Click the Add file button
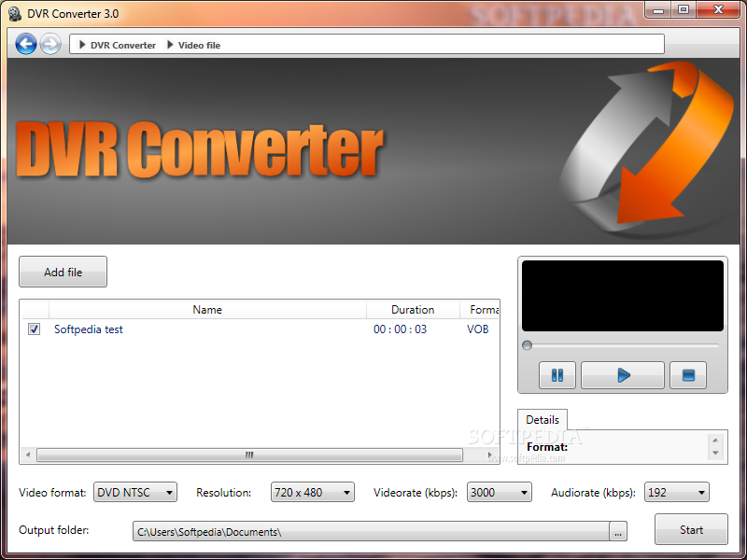Viewport: 747px width, 560px height. [x=63, y=272]
